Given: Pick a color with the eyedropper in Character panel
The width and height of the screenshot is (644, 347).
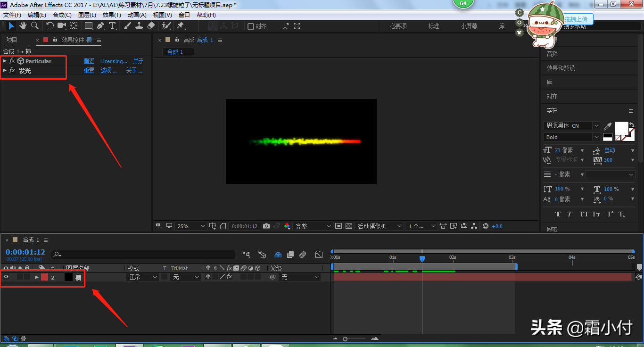Looking at the screenshot, I should (x=608, y=126).
